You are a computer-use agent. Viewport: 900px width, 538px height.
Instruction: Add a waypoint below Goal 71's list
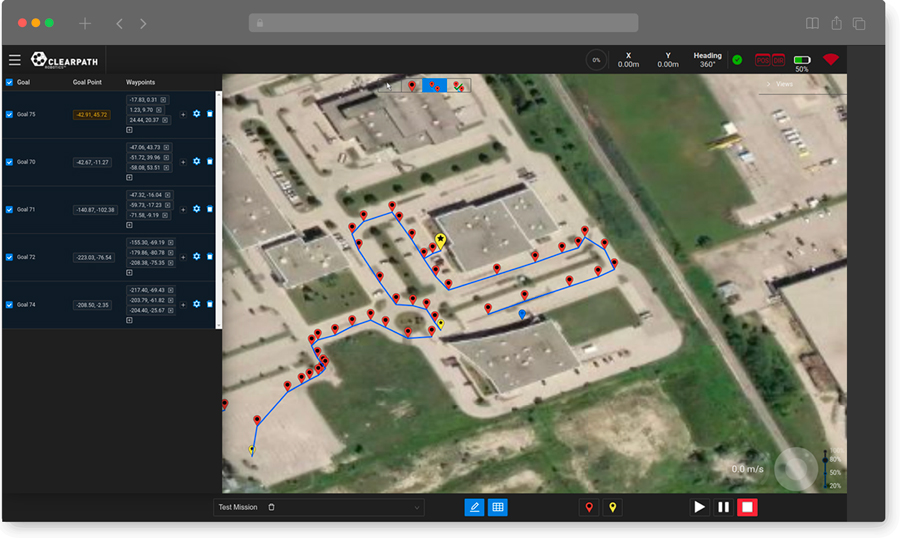[129, 225]
